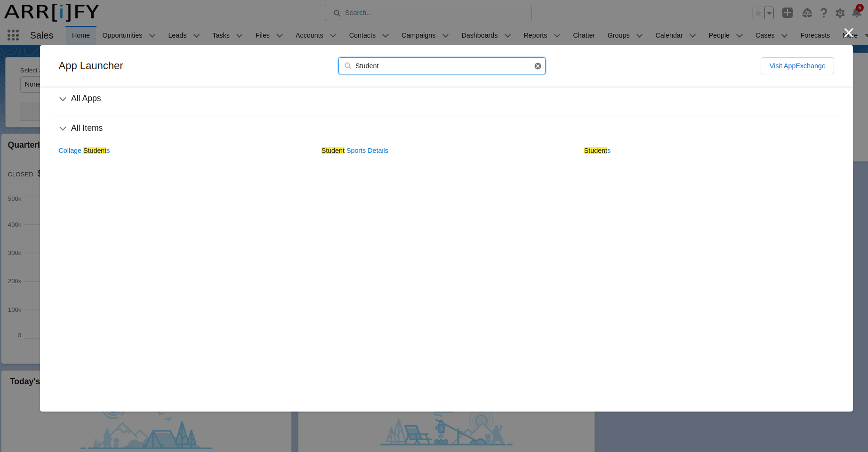Open the Tasks tab
The width and height of the screenshot is (868, 452).
[x=221, y=35]
